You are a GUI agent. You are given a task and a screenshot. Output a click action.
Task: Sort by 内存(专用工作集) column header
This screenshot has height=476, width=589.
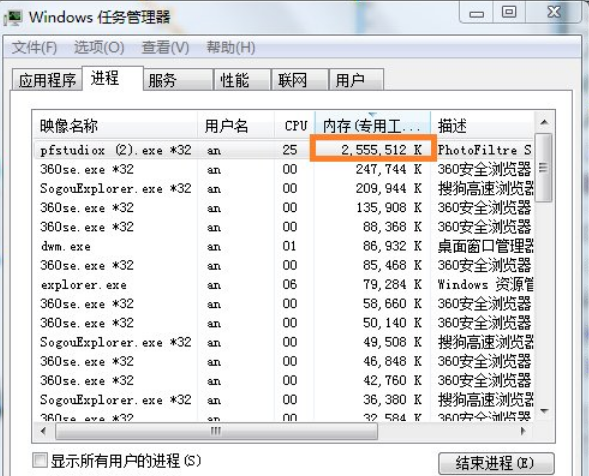tap(372, 125)
